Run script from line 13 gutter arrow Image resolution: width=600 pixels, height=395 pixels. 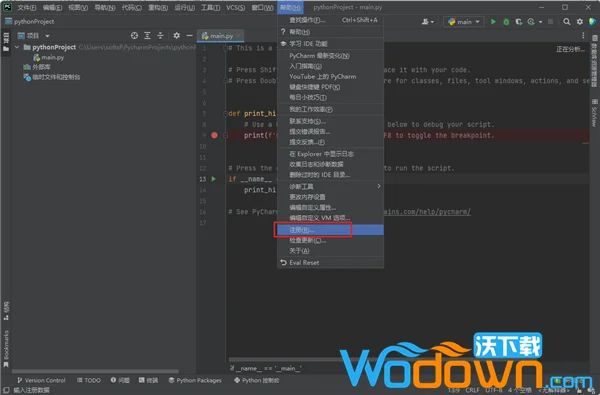point(214,179)
